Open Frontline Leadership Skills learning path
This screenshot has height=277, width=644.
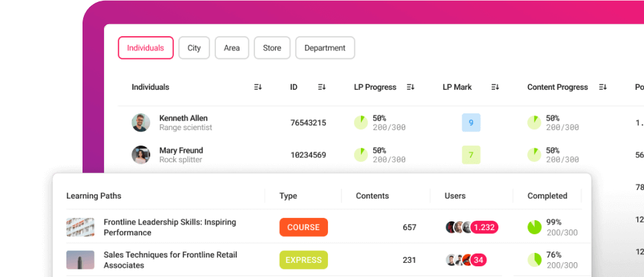pos(170,227)
